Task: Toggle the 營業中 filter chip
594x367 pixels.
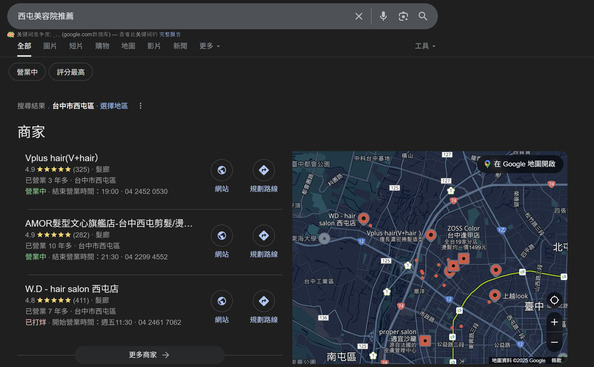Action: (27, 72)
